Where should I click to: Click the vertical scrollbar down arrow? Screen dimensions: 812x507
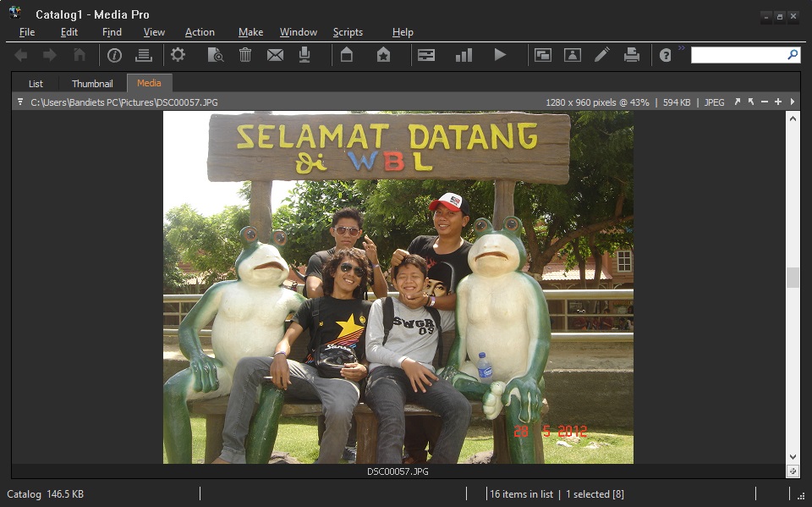click(x=793, y=457)
